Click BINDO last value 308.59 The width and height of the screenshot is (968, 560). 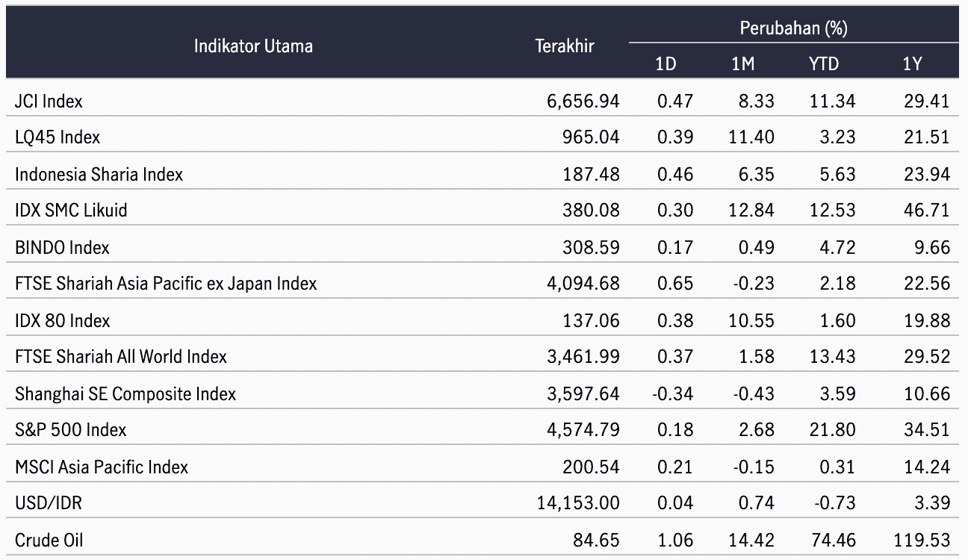point(591,247)
